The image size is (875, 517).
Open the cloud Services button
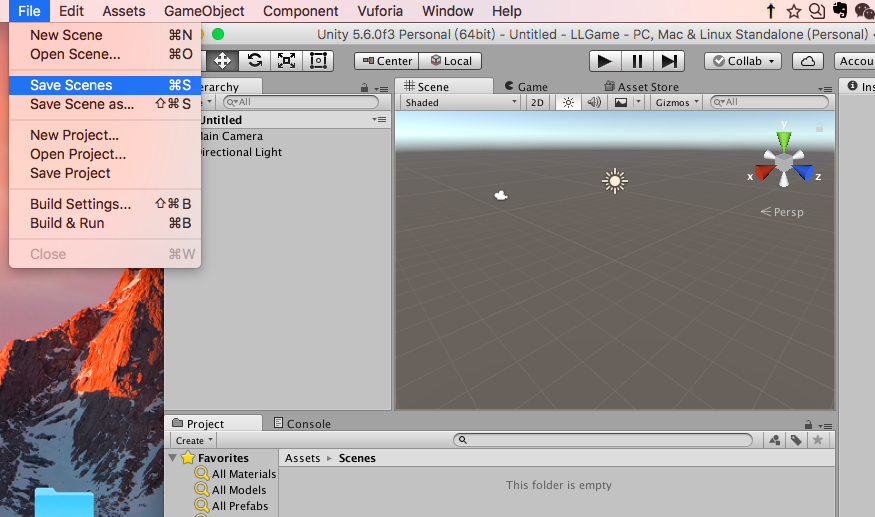tap(807, 61)
